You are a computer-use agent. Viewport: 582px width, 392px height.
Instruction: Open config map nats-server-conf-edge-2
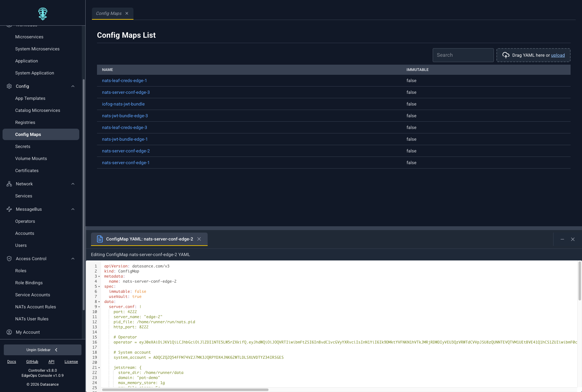tap(126, 151)
